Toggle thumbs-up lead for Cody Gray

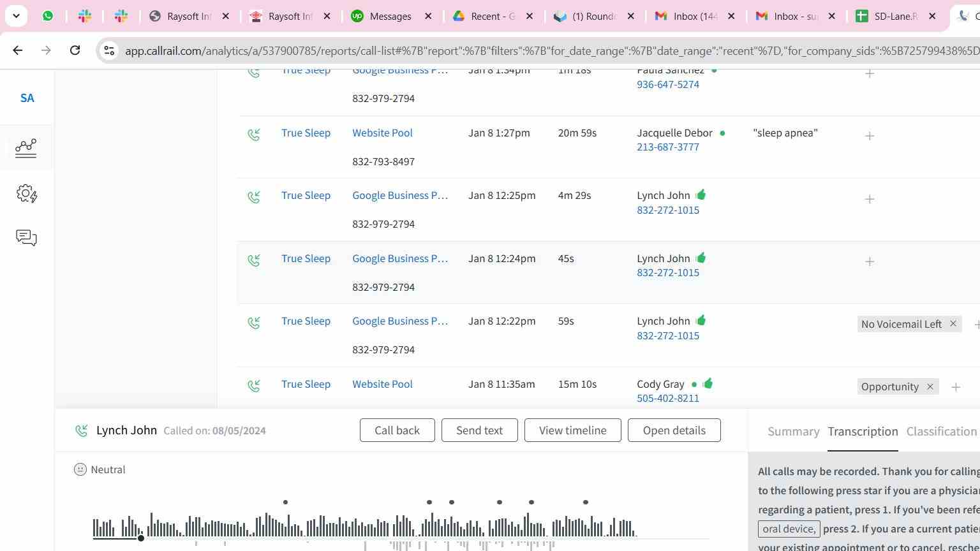tap(708, 383)
